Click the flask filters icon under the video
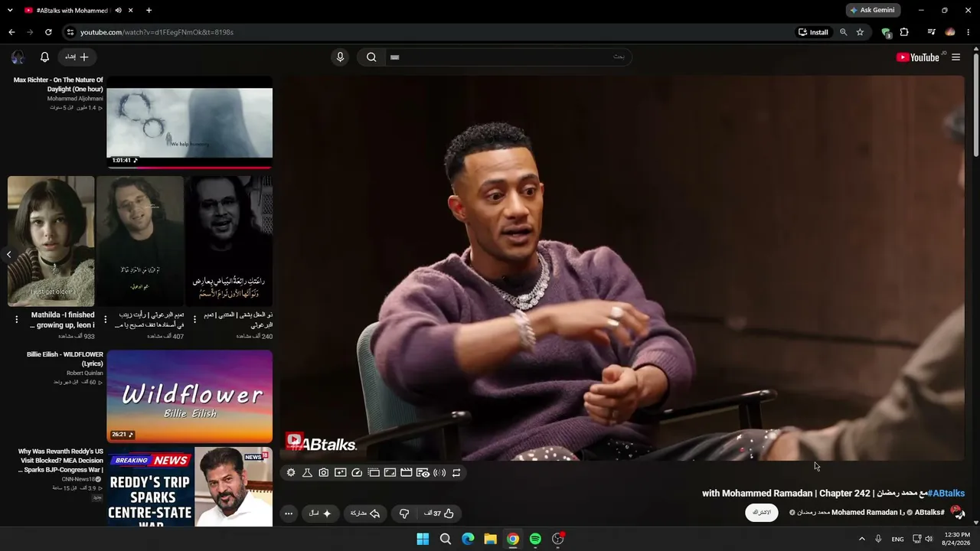The image size is (980, 551). tap(307, 473)
